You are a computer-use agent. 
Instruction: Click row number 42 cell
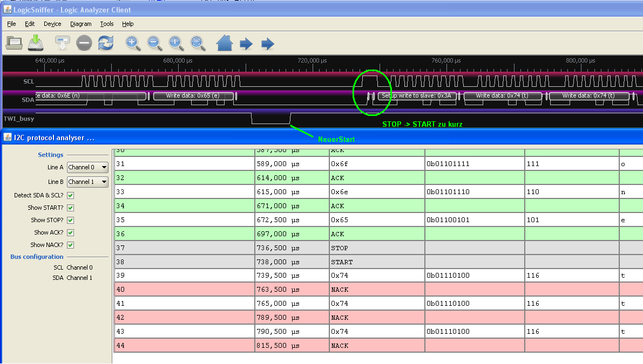coord(184,317)
